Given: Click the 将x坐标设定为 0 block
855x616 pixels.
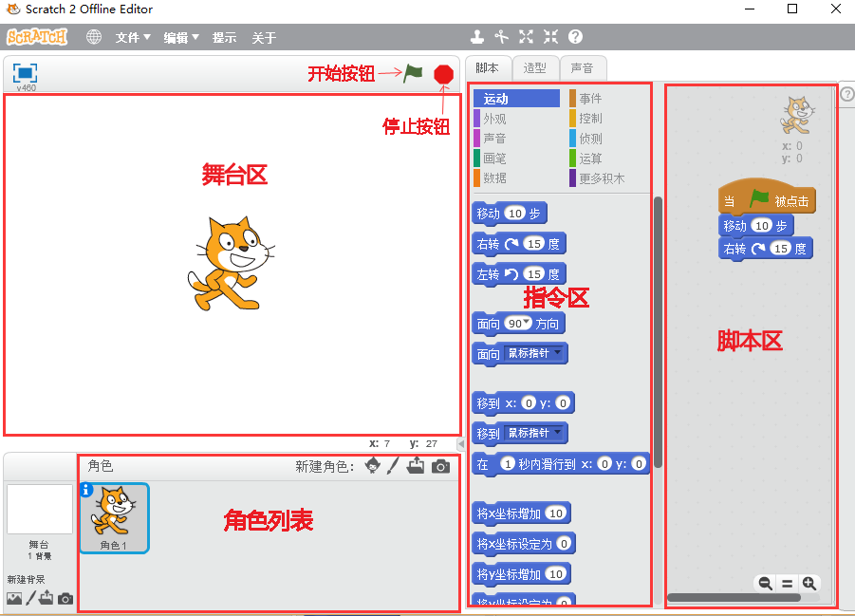Looking at the screenshot, I should click(x=524, y=544).
